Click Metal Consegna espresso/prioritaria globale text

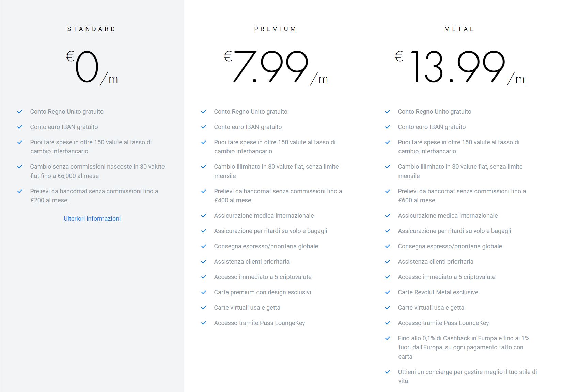pos(450,246)
